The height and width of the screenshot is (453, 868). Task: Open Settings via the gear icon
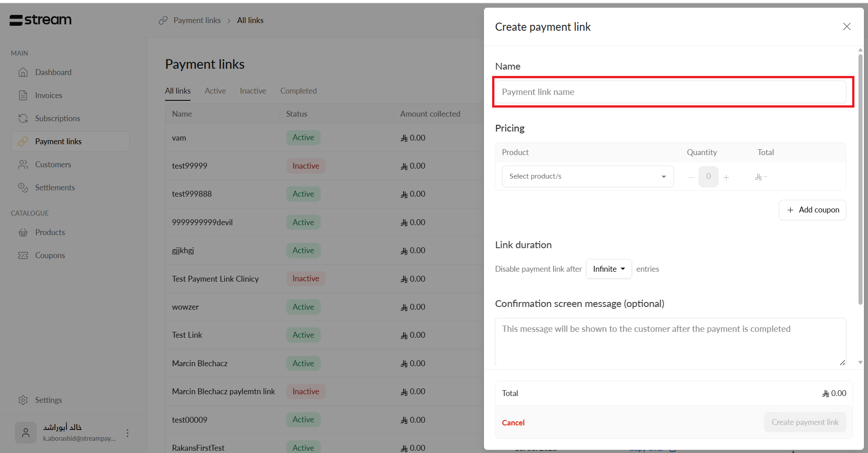pyautogui.click(x=23, y=400)
